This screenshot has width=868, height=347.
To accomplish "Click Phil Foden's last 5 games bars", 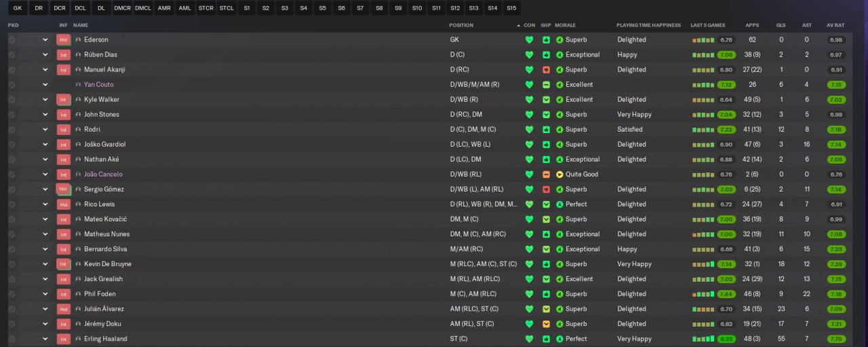I will coord(703,294).
